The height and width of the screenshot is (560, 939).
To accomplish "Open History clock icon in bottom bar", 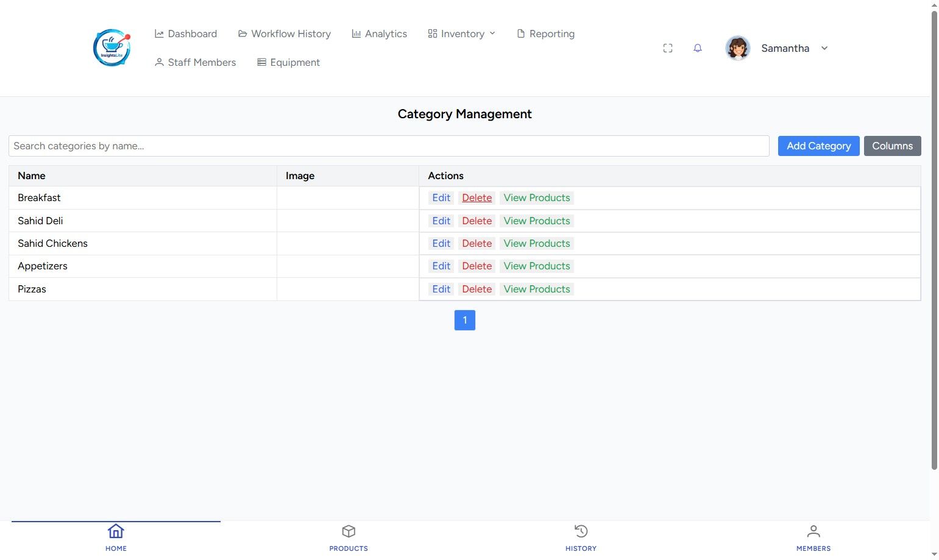I will pos(581,531).
